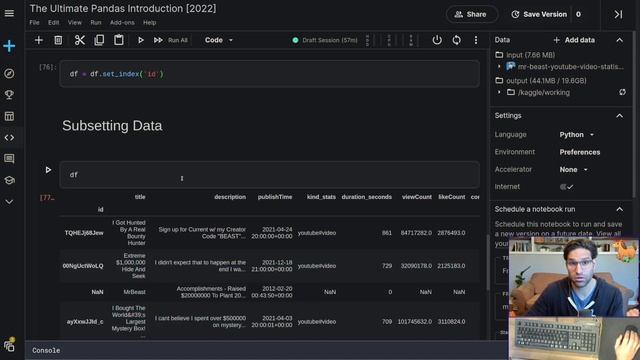Open the Help menu
Image resolution: width=640 pixels, height=360 pixels.
point(149,22)
